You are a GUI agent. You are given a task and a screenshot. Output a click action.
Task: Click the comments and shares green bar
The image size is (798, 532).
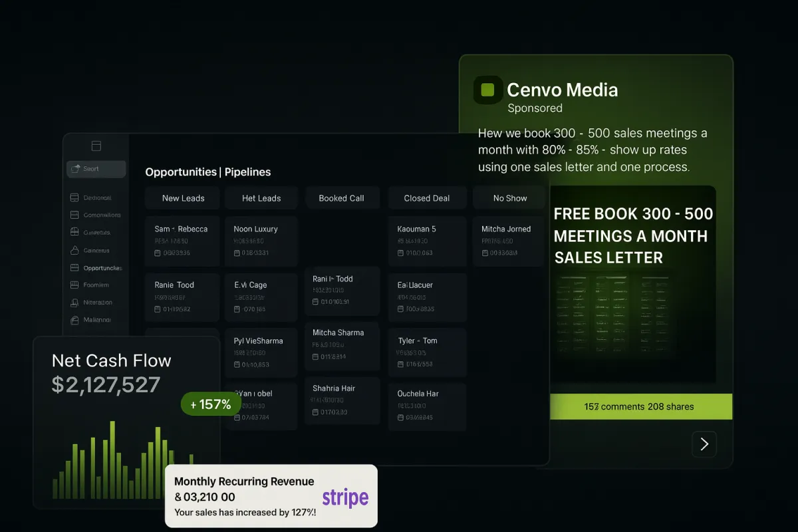coord(641,406)
